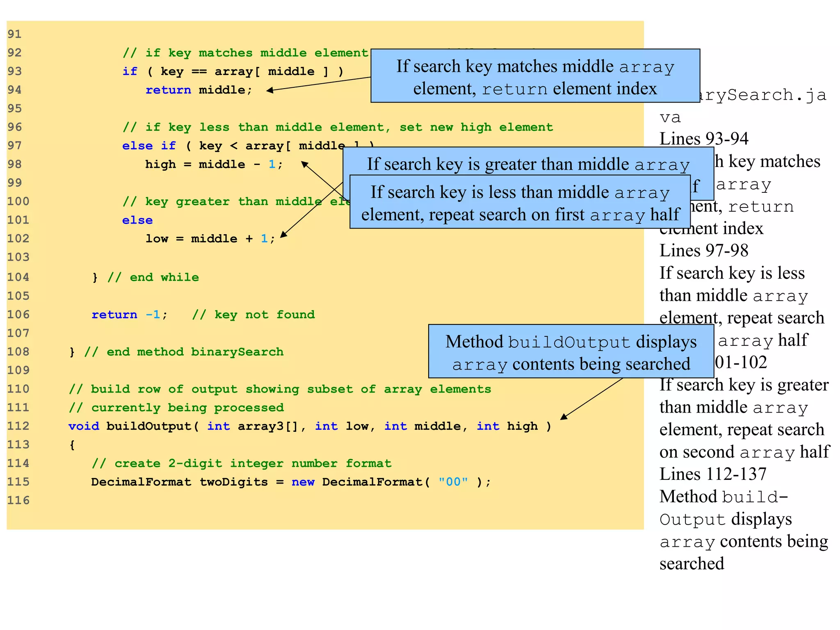Click the 'return middle;' statement on line 94
Viewport: 840px width, 630px height.
[x=199, y=90]
